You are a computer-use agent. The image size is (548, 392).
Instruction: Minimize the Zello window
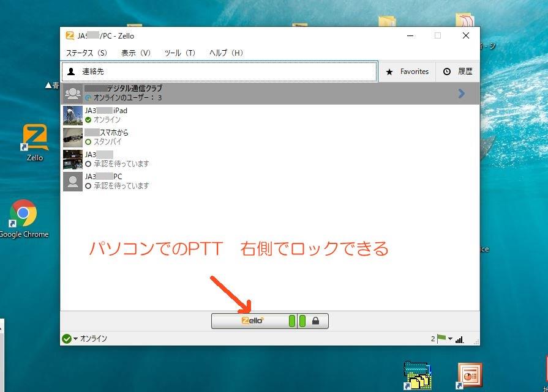(x=410, y=35)
